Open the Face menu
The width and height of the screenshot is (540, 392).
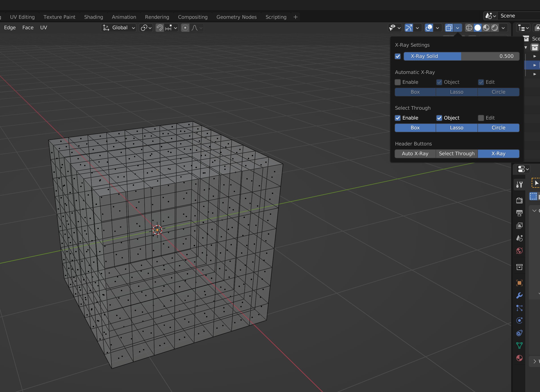coord(28,28)
